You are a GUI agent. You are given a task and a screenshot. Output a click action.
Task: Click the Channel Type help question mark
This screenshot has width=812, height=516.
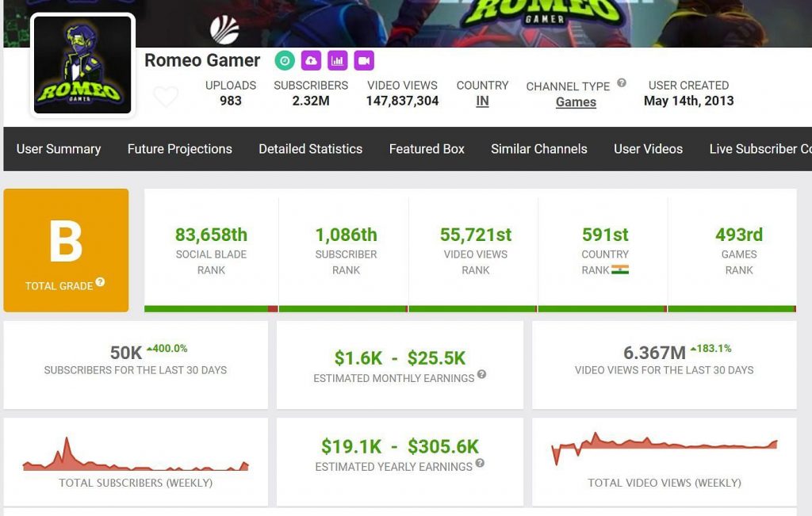[622, 82]
